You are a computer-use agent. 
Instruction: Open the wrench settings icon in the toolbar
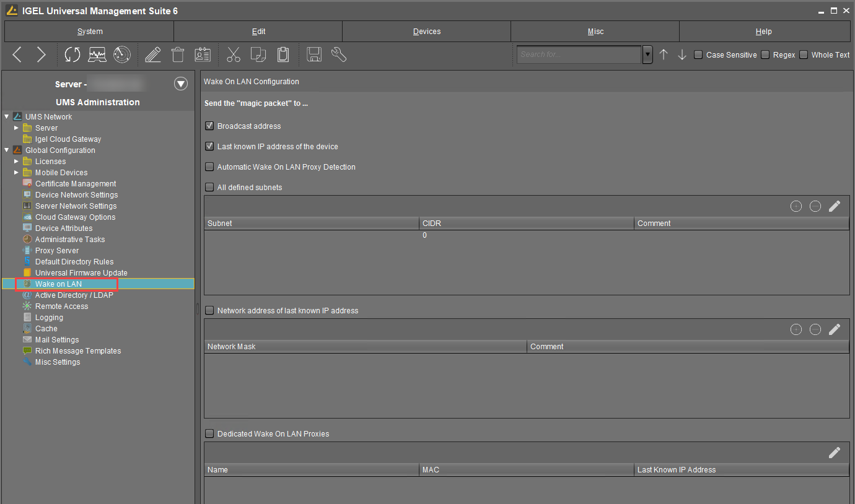pyautogui.click(x=338, y=54)
